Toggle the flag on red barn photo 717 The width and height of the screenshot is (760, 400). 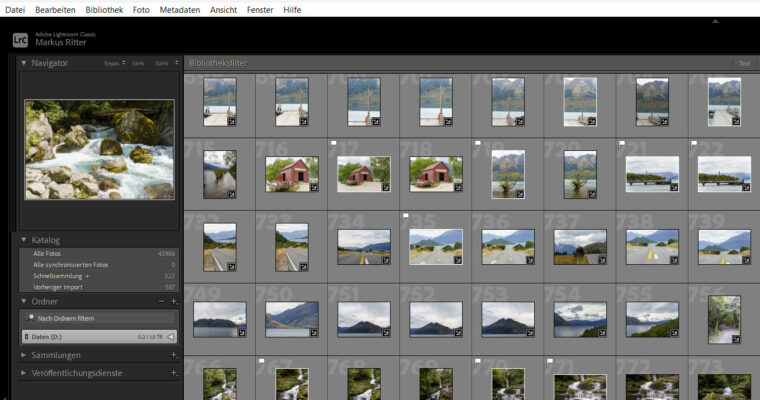coord(333,144)
